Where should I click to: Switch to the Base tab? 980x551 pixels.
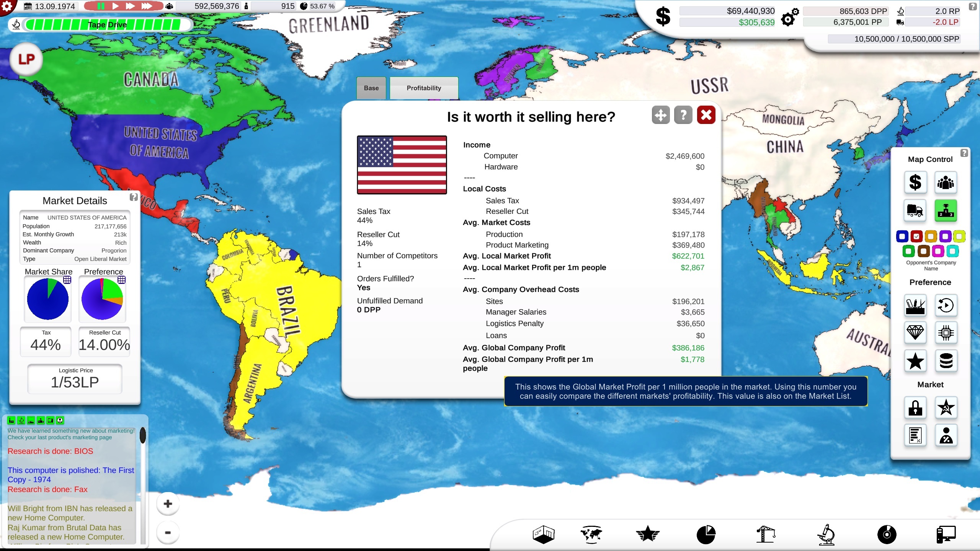371,88
